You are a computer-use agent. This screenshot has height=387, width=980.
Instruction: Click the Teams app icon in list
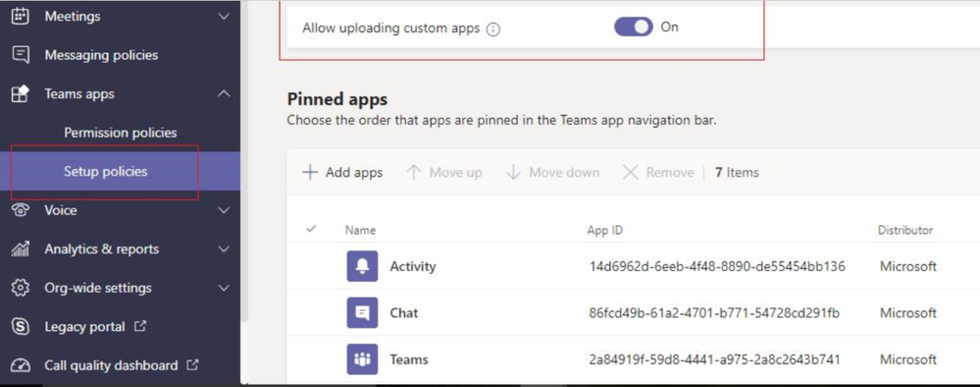(363, 359)
